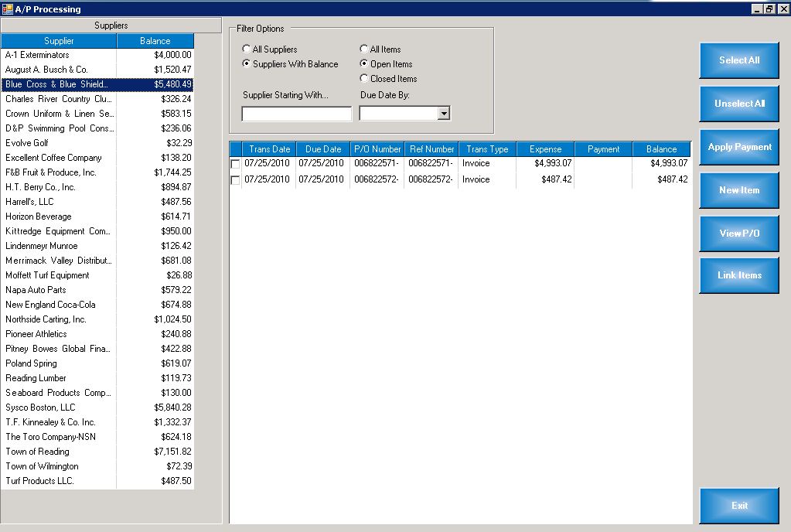
Task: Open the Due Date By dropdown
Action: pyautogui.click(x=444, y=114)
